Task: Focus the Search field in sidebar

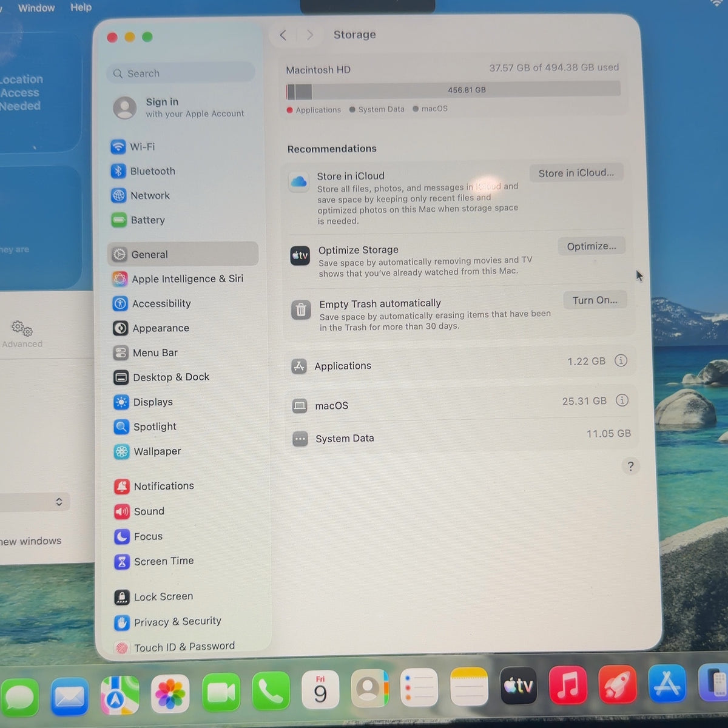Action: pos(181,73)
